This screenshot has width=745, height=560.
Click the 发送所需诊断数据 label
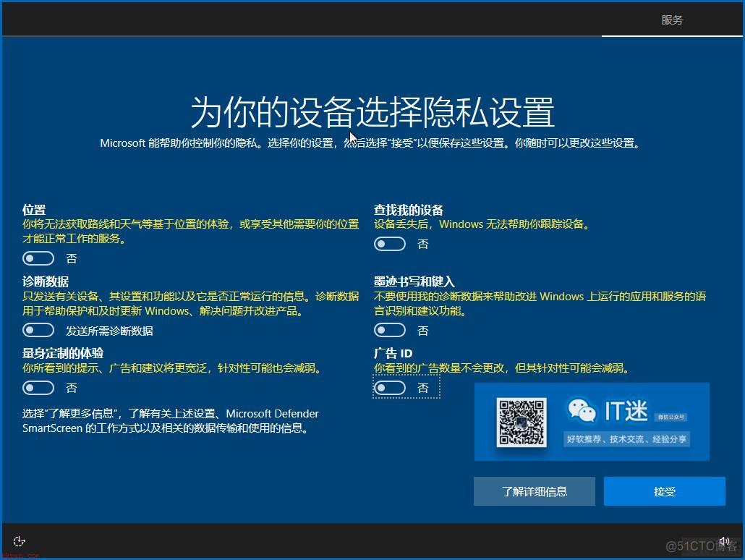(x=109, y=331)
